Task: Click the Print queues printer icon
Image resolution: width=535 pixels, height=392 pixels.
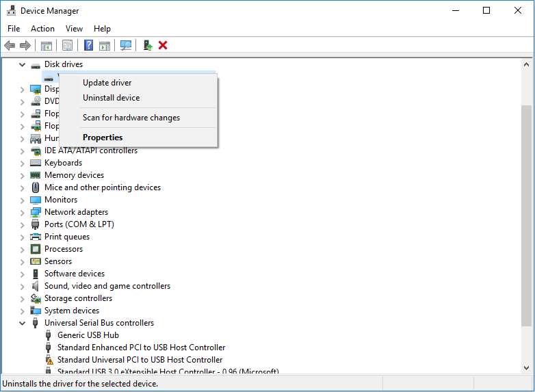Action: click(36, 237)
